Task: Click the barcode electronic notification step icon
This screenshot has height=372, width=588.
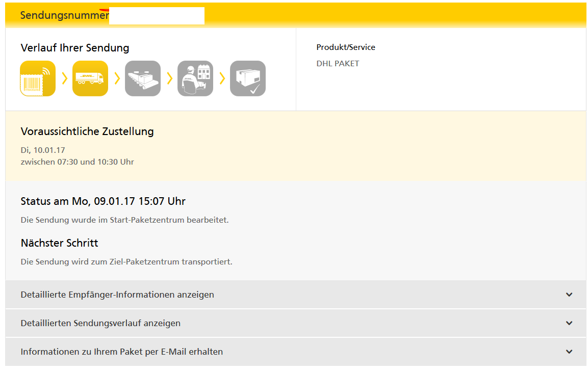Action: point(38,78)
